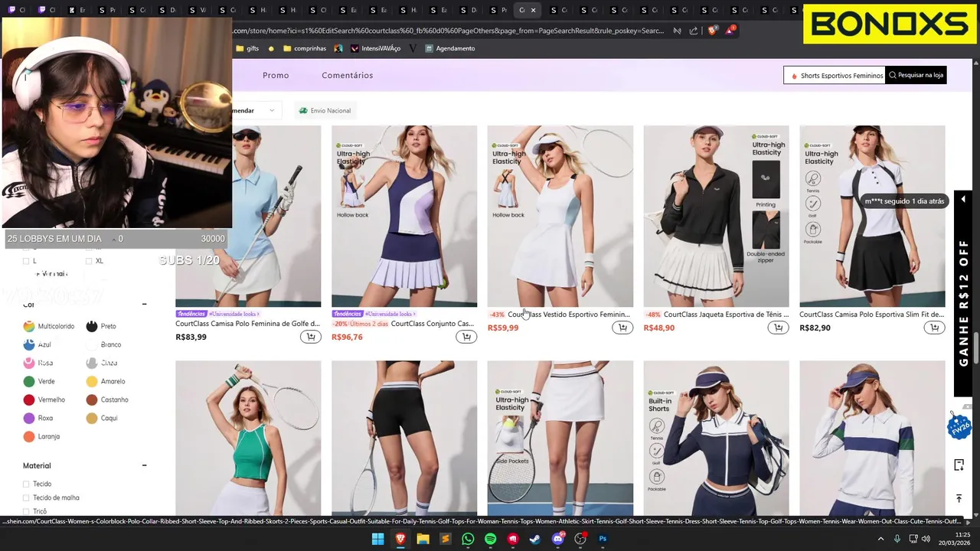980x551 pixels.
Task: Click the share page icon in address bar
Action: 694,31
